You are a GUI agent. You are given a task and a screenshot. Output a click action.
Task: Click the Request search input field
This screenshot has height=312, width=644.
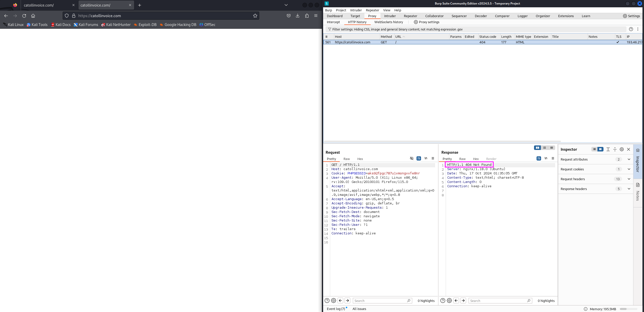382,301
